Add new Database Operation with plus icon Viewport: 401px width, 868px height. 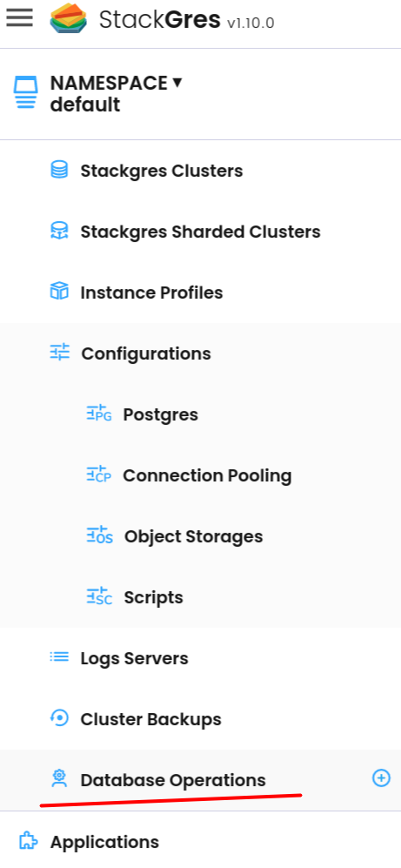pos(381,777)
